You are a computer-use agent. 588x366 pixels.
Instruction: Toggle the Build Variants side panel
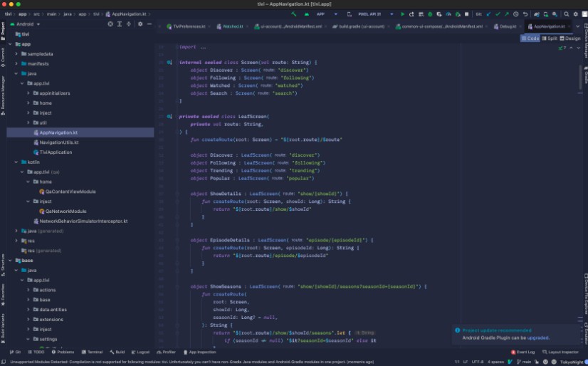(x=3, y=328)
